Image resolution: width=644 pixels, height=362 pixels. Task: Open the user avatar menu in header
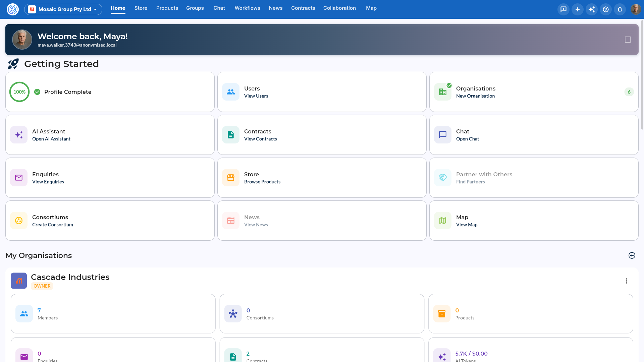click(636, 9)
